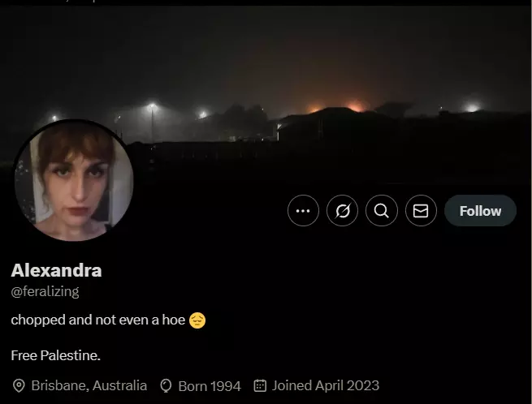This screenshot has height=404, width=532.
Task: Click the Born 1994 text
Action: (x=210, y=386)
